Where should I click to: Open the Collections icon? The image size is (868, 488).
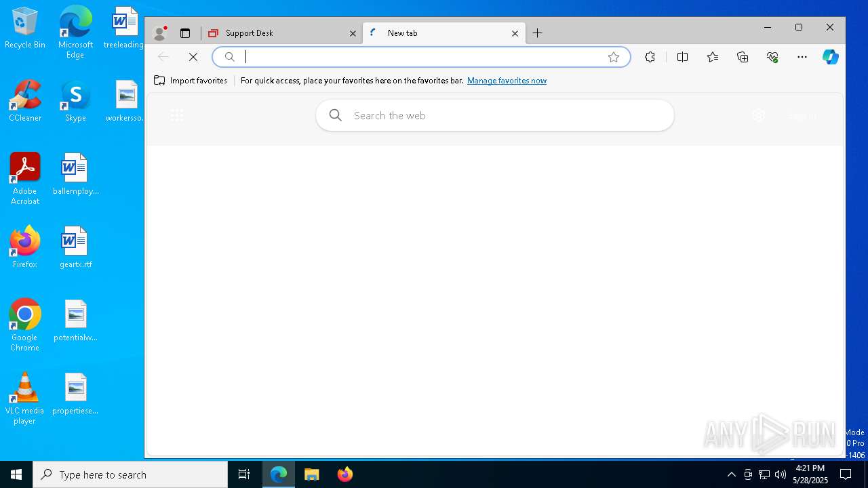point(743,57)
